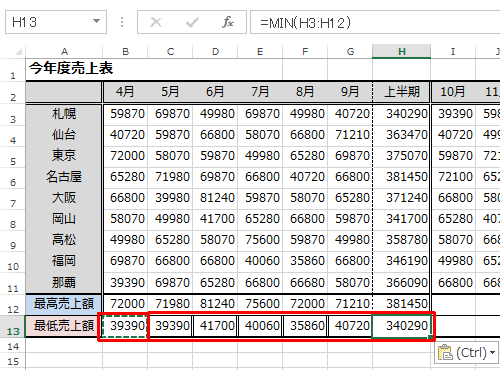Image resolution: width=500 pixels, height=370 pixels.
Task: Select row 5 header
Action: click(13, 156)
